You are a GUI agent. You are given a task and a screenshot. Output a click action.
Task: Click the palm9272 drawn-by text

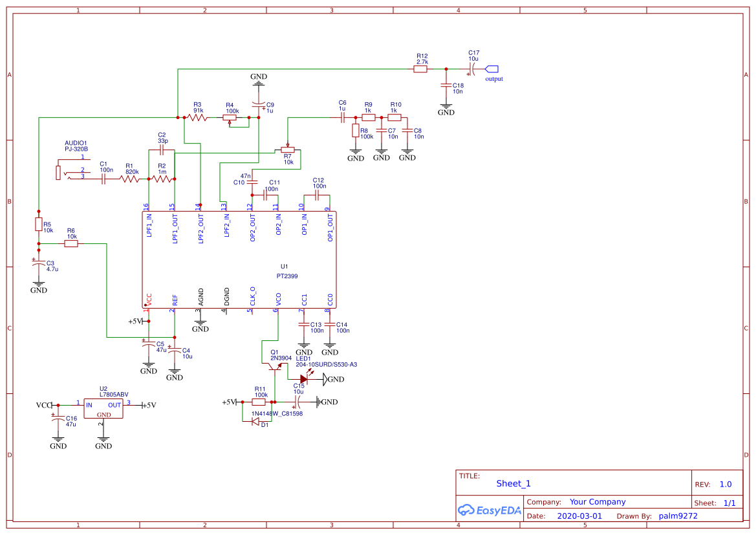click(x=678, y=516)
